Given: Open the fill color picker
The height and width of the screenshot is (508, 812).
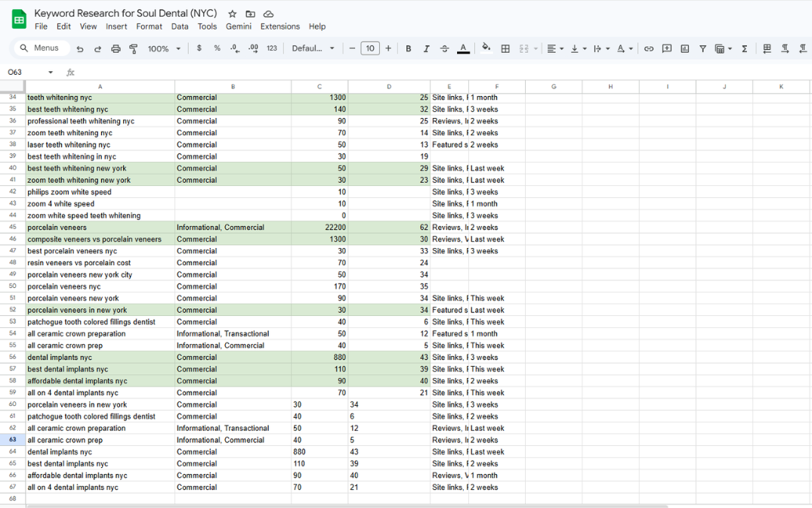Looking at the screenshot, I should [486, 48].
